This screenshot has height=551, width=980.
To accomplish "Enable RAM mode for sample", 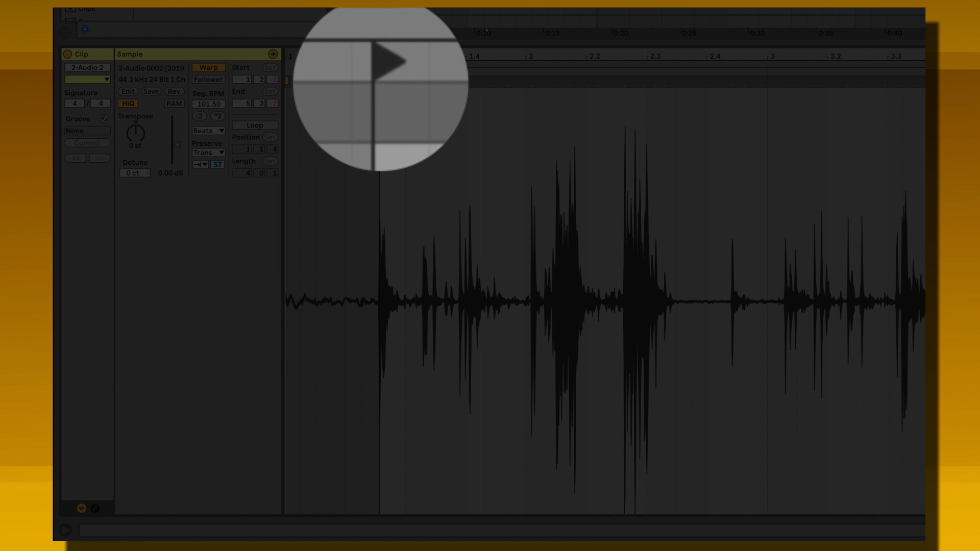I will (174, 104).
